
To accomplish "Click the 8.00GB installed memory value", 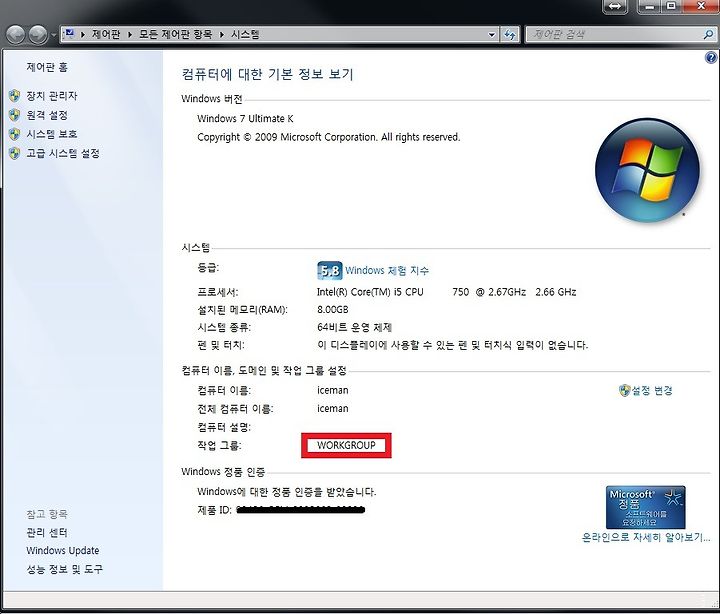I will click(333, 310).
